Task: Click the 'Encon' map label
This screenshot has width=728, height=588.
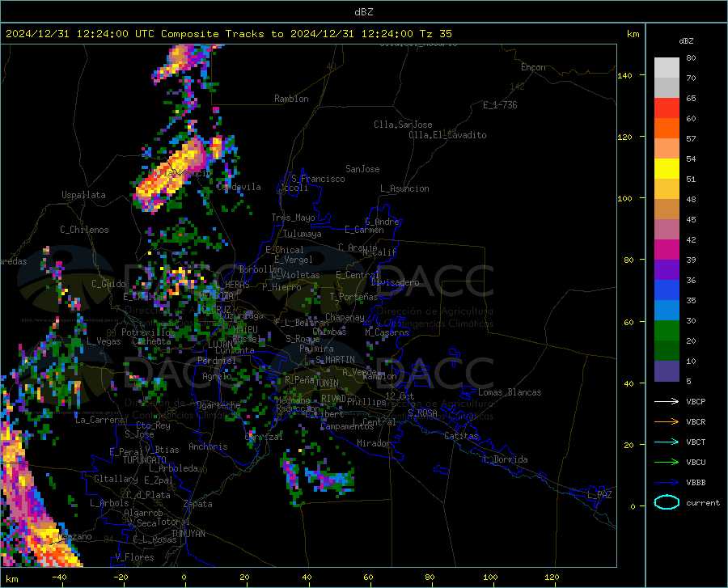Action: pos(533,67)
